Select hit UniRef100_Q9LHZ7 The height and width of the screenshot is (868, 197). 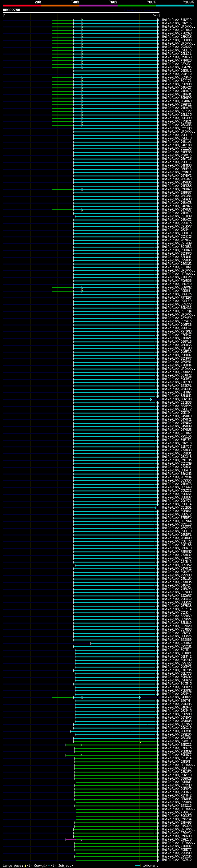coord(177,792)
